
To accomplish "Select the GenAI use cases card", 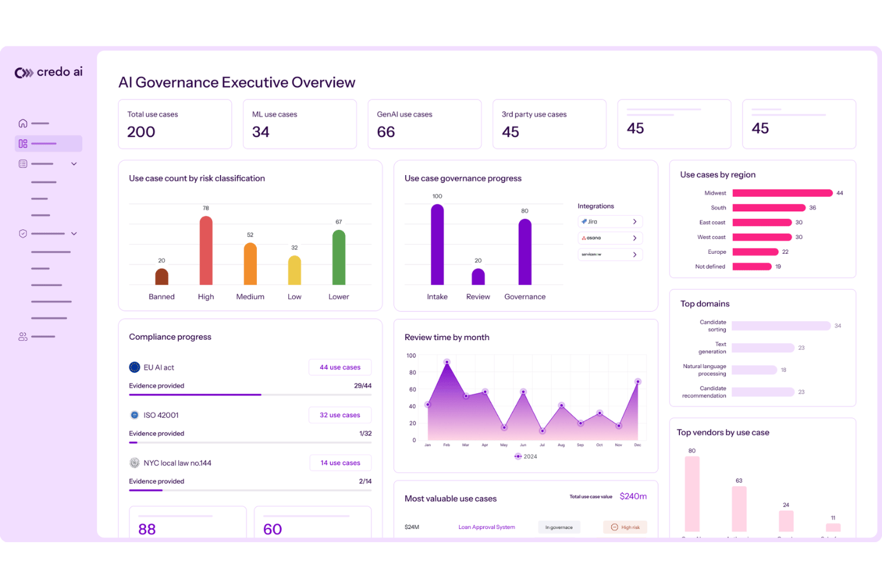I will click(425, 124).
